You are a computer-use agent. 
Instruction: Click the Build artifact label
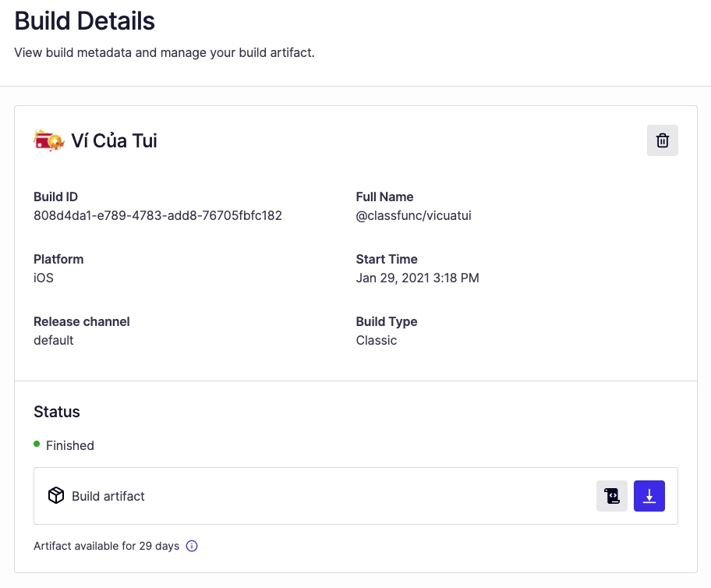click(108, 496)
